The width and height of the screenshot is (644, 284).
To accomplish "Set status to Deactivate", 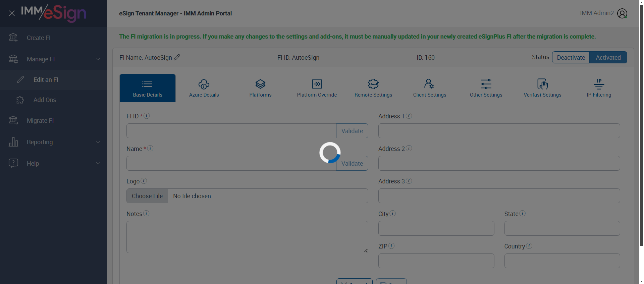I will (x=571, y=57).
